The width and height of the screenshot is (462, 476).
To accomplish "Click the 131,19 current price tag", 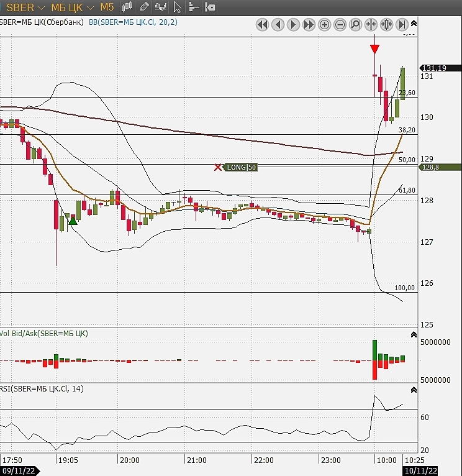I will [x=440, y=68].
